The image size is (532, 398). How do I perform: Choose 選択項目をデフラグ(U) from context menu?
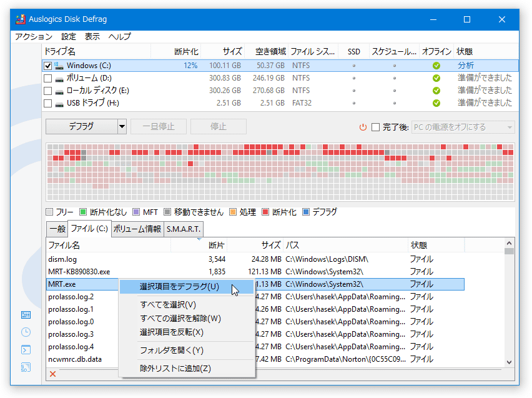187,287
